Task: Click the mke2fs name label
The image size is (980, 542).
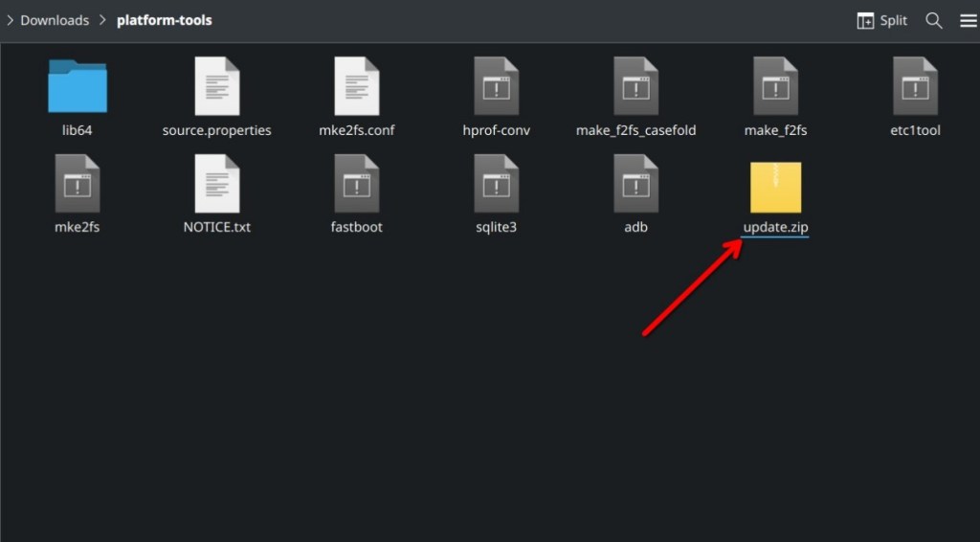Action: pos(78,227)
